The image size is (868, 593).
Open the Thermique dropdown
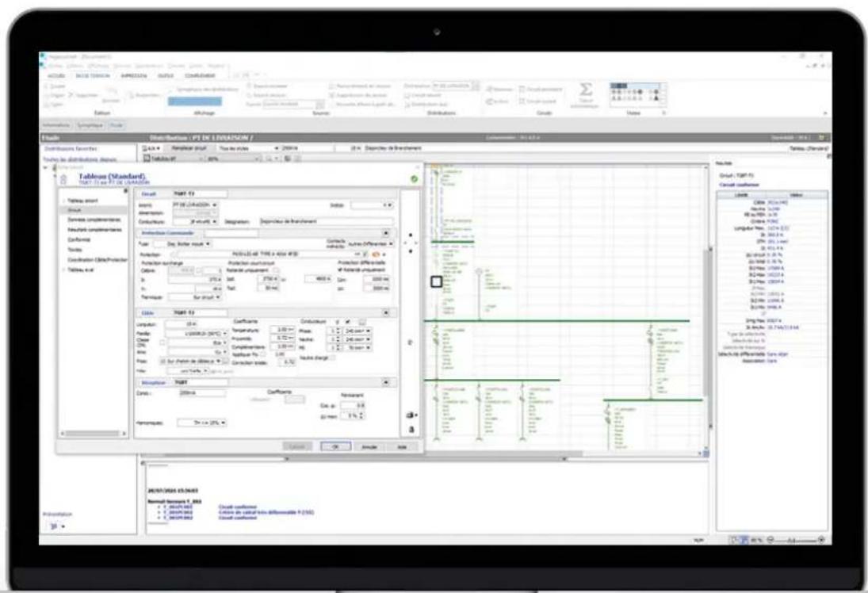click(194, 297)
